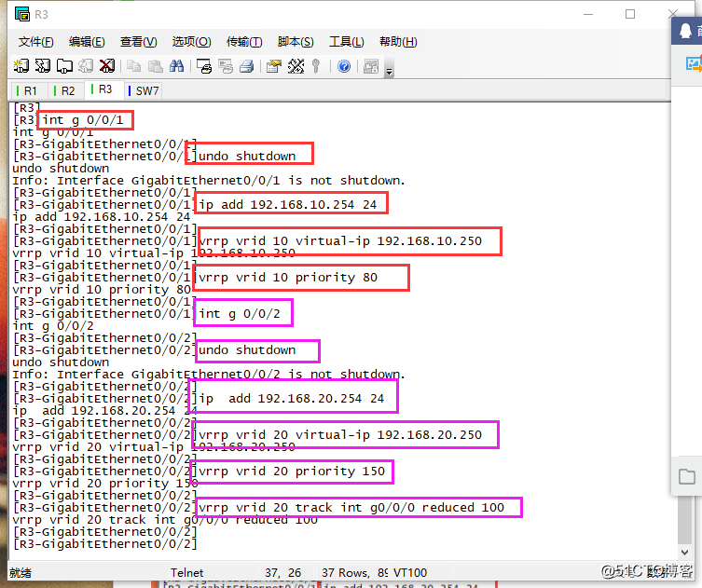The width and height of the screenshot is (702, 588).
Task: Click the Find binoculars icon
Action: tap(177, 66)
